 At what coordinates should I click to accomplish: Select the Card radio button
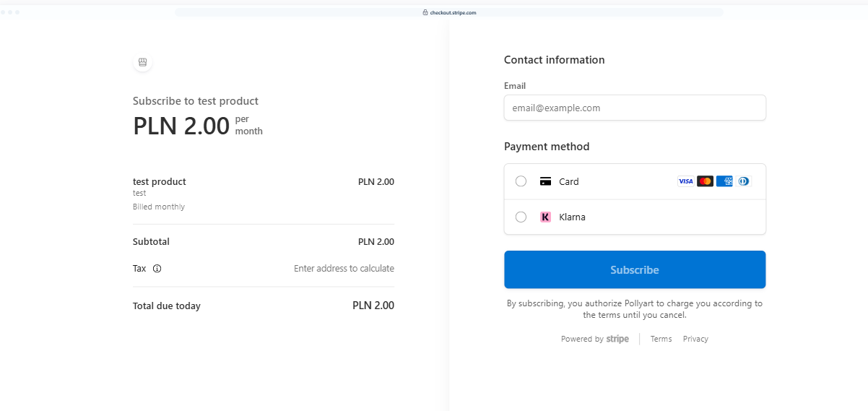(x=521, y=181)
